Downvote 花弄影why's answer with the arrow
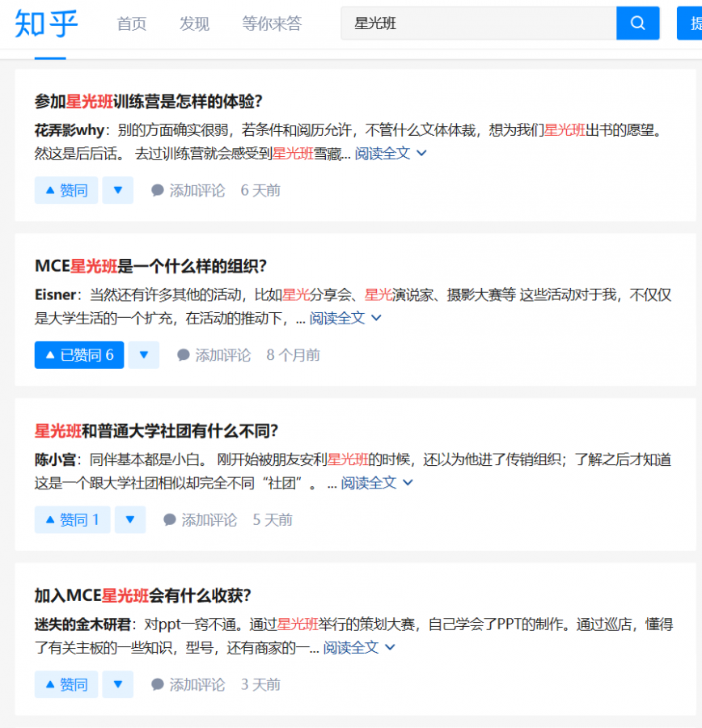Screen dimensions: 702x728 (x=118, y=190)
